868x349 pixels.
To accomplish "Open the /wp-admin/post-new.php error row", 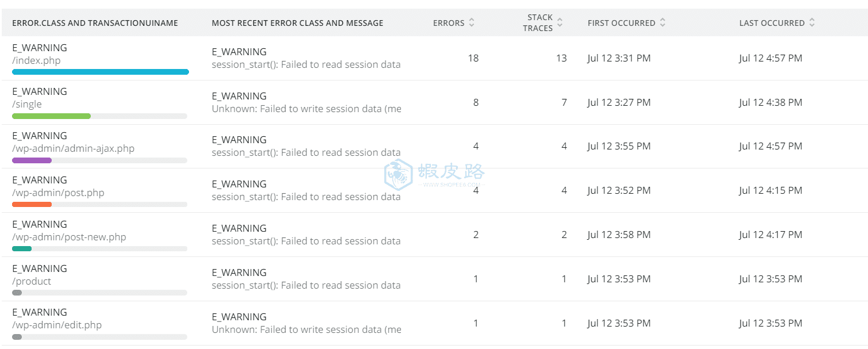I will (x=434, y=235).
